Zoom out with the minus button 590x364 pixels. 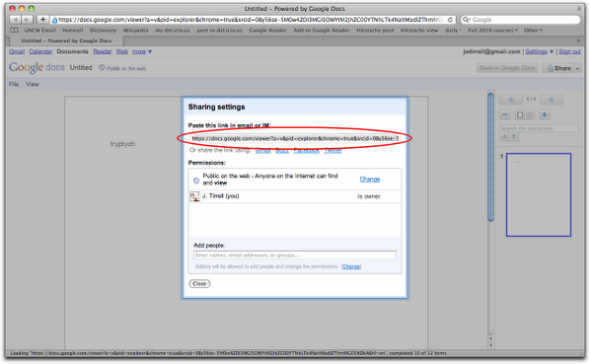[x=505, y=114]
